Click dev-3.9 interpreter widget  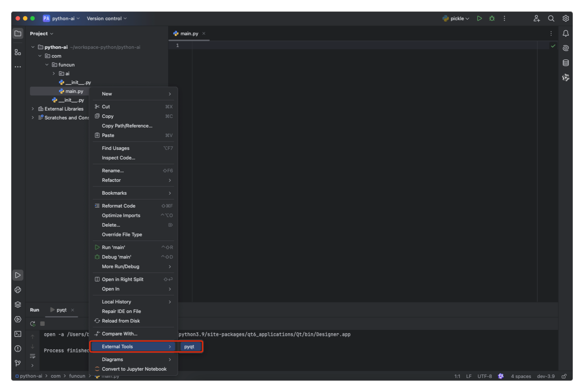tap(546, 376)
